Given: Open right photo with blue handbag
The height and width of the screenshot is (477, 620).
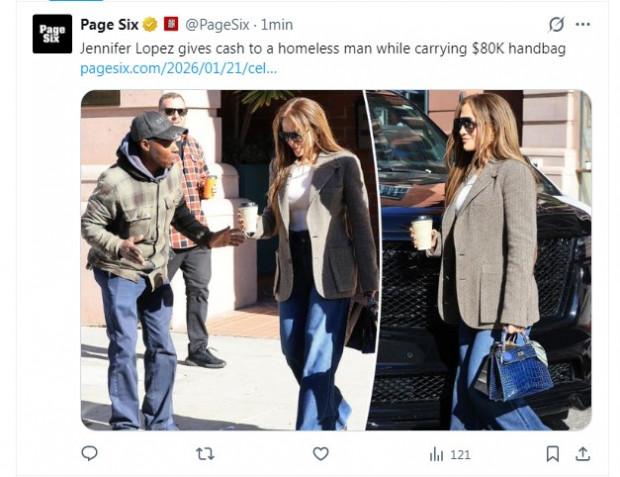Looking at the screenshot, I should (479, 260).
